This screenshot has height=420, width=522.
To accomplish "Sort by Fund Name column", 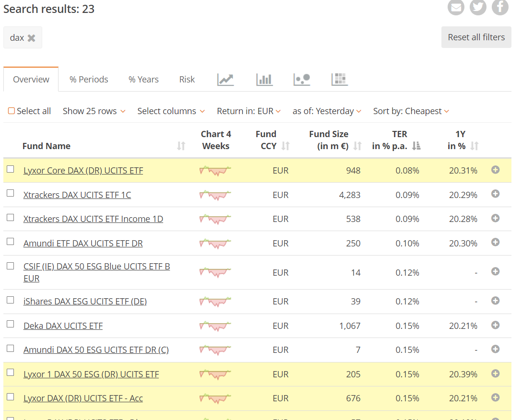I will pos(181,146).
